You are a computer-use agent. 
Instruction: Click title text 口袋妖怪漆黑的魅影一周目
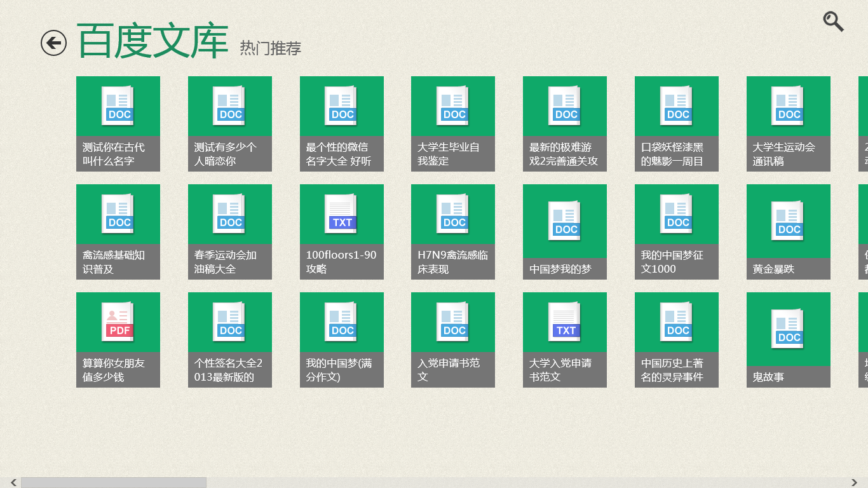(672, 154)
